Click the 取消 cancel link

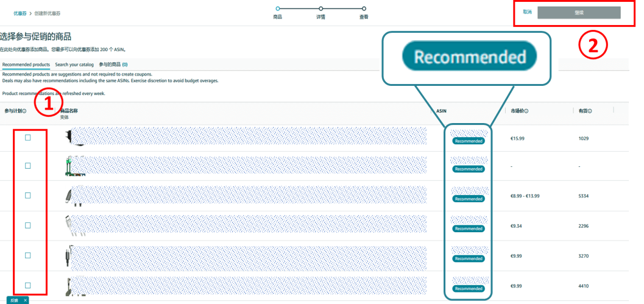[x=527, y=12]
